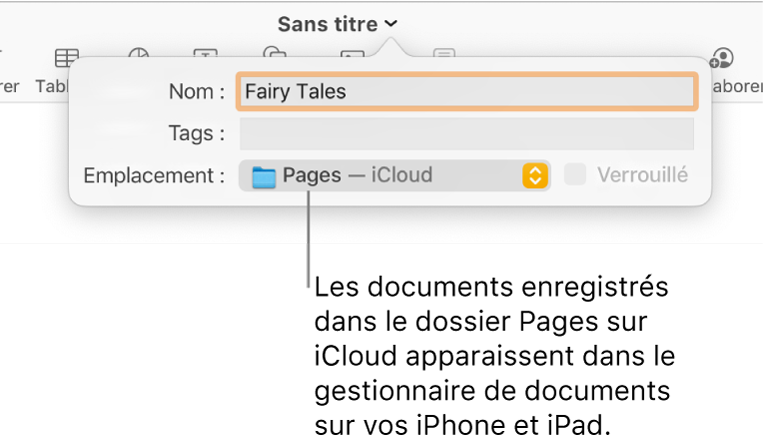Viewport: 763px width, 442px height.
Task: Click the Sans titre document title
Action: click(x=327, y=24)
